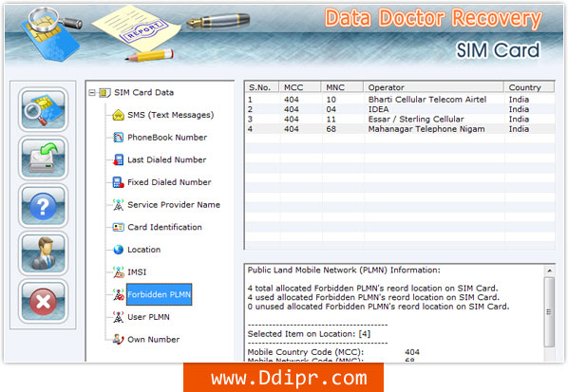This screenshot has width=568, height=392.
Task: Open SMS (Text Messages) tree item
Action: (171, 115)
